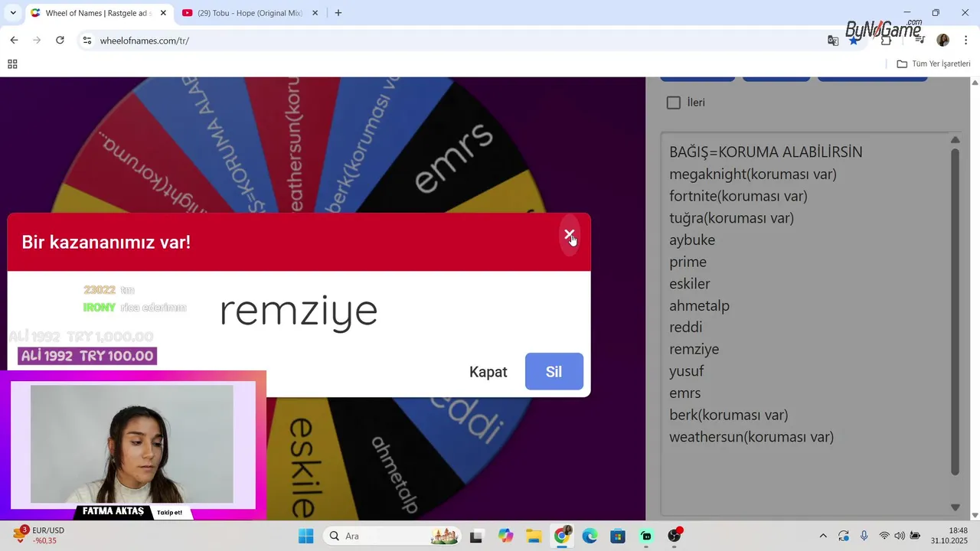Open the Windows Start menu
980x551 pixels.
[305, 536]
